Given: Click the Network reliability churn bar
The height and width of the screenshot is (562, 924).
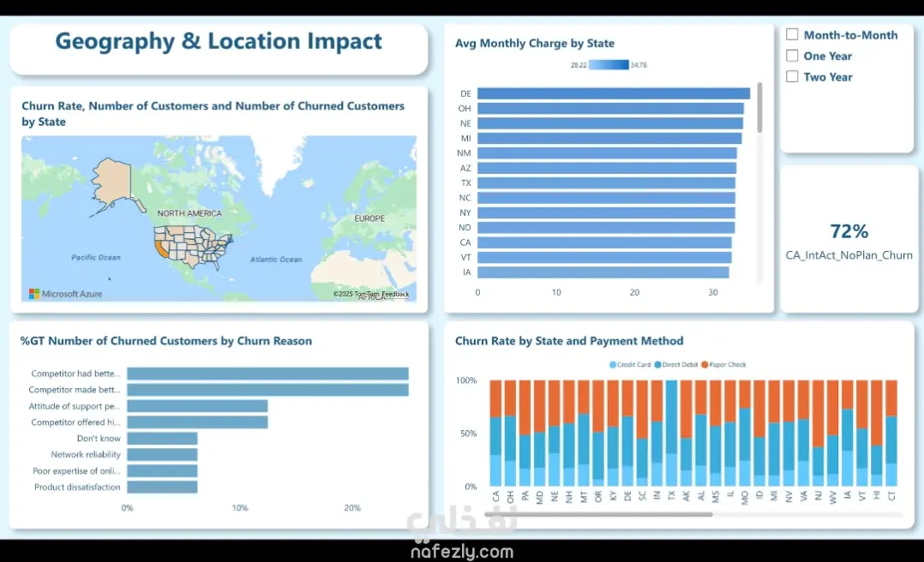Looking at the screenshot, I should point(162,455).
